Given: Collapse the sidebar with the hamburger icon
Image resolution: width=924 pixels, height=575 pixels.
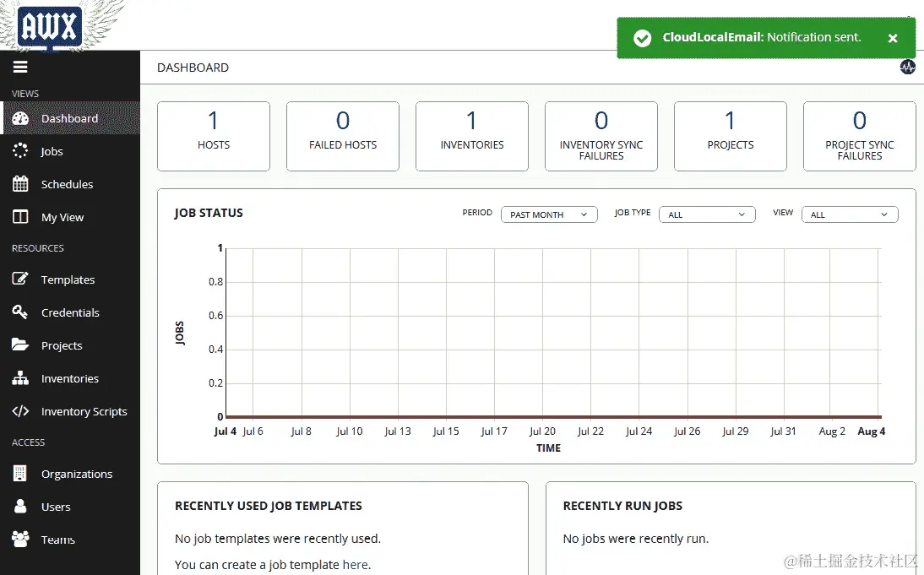Looking at the screenshot, I should (x=19, y=67).
